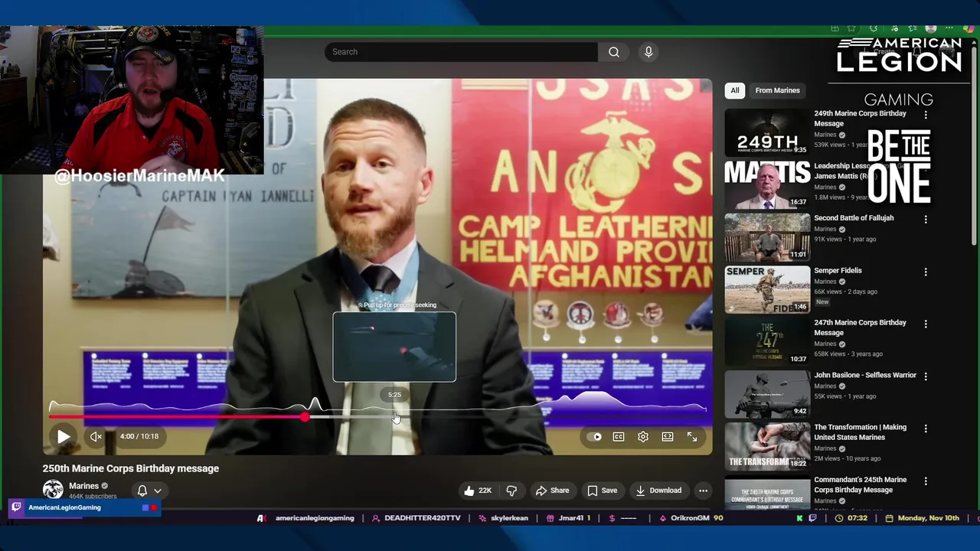Open the Marines channel name link

[83, 486]
